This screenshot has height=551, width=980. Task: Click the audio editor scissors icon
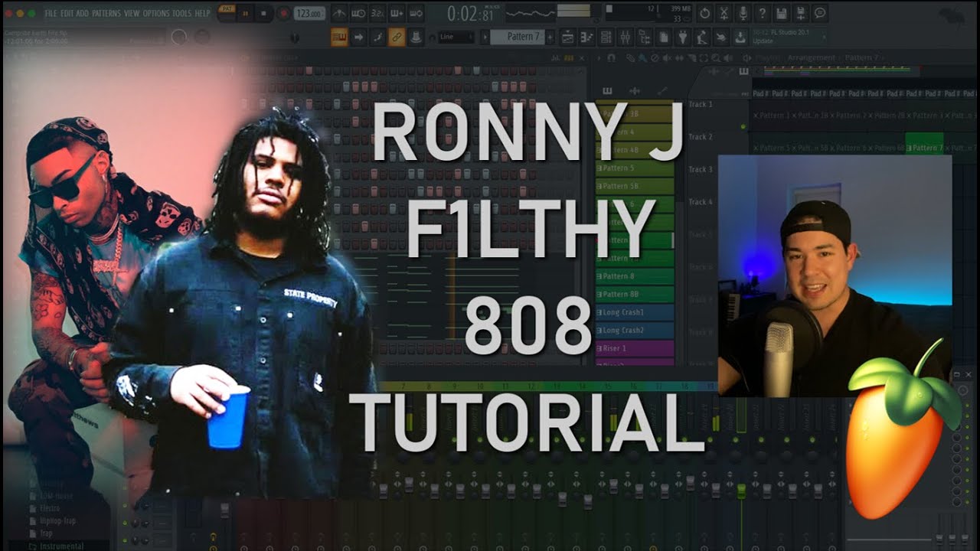[724, 13]
